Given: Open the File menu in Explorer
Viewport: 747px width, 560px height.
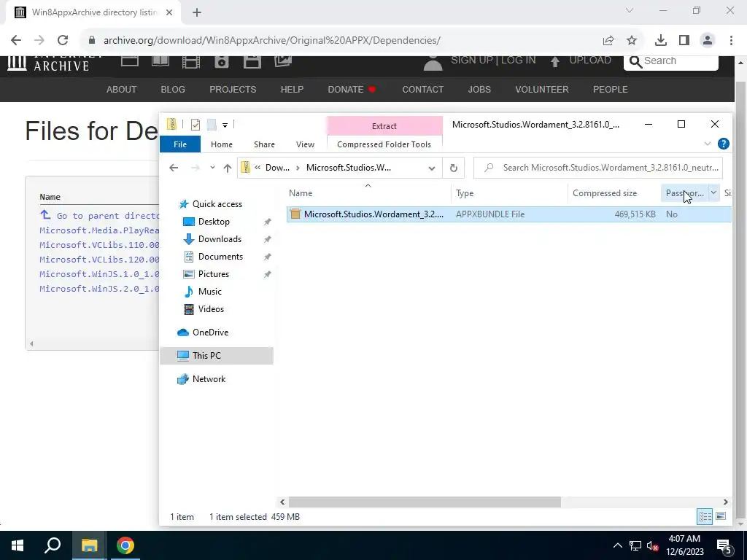Looking at the screenshot, I should pos(180,144).
